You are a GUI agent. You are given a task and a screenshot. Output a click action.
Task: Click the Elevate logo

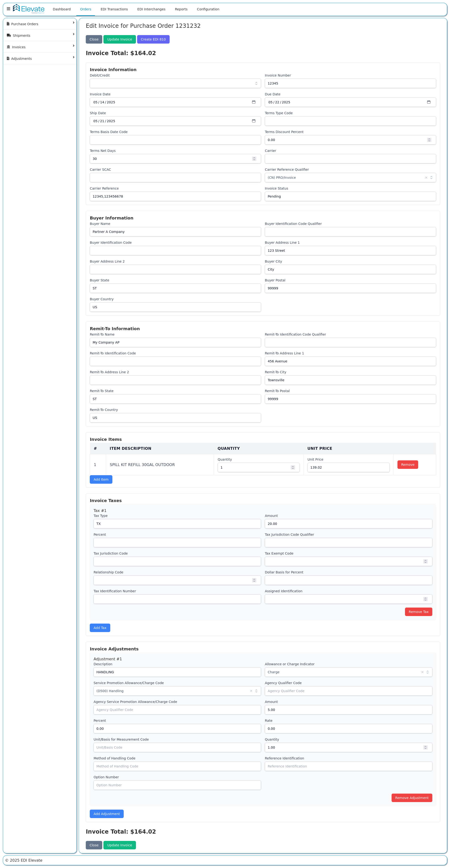click(29, 9)
